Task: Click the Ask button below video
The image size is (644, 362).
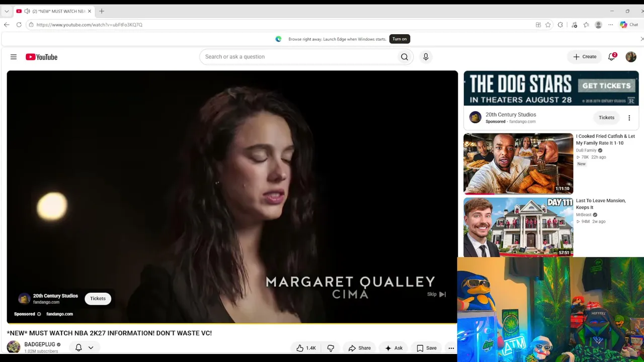Action: (x=393, y=348)
